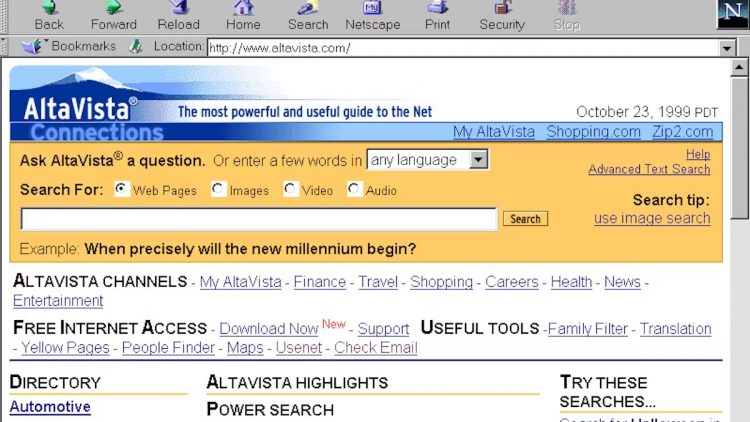Click the October 23, 1999 date text

tap(647, 112)
